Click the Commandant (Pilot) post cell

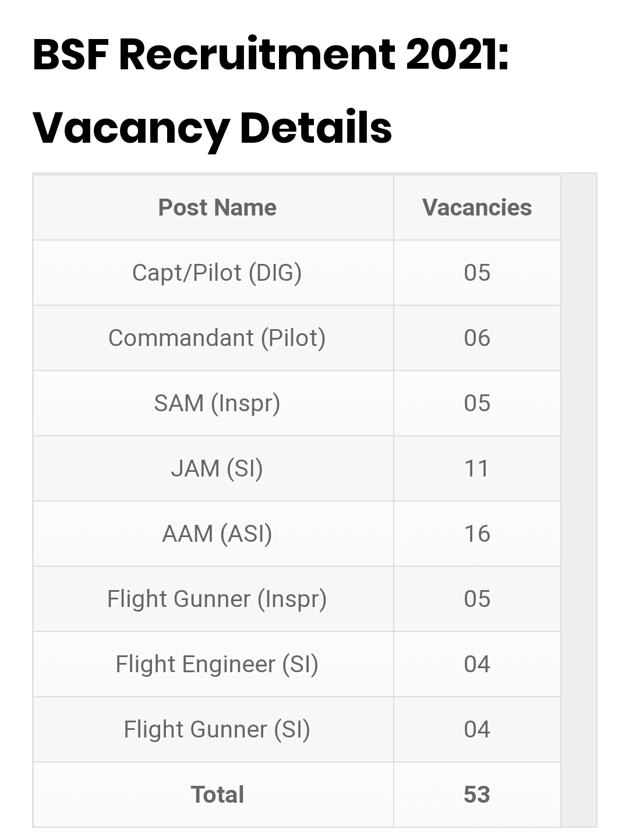(217, 338)
